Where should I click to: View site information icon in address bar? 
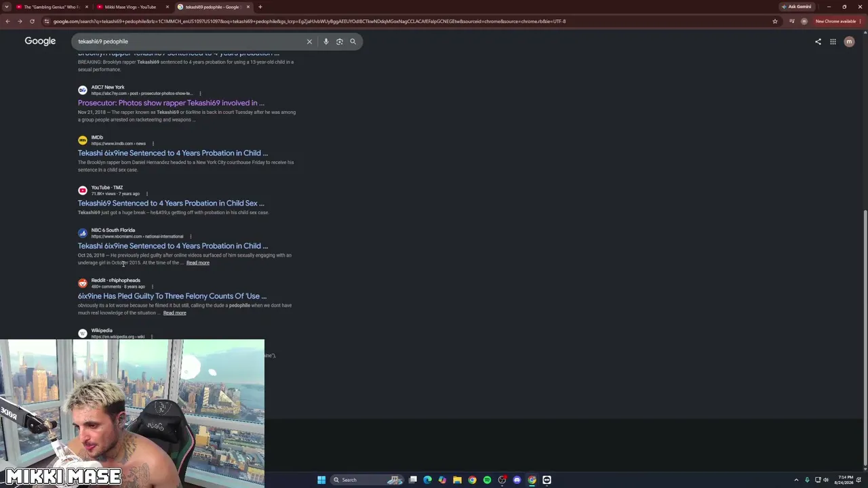(47, 21)
